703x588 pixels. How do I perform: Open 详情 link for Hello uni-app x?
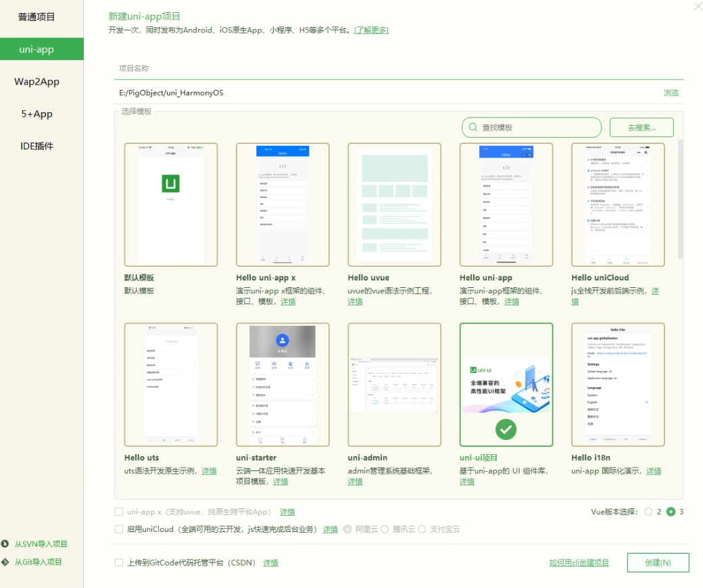click(288, 301)
